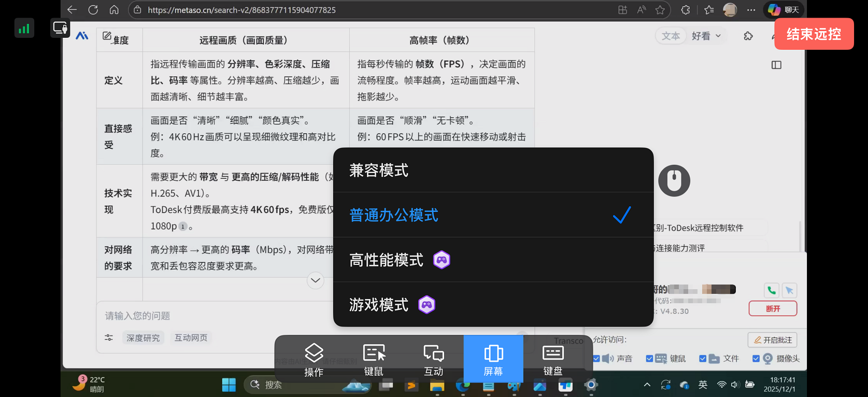Open the 好看 style dropdown
The height and width of the screenshot is (397, 868).
point(706,36)
